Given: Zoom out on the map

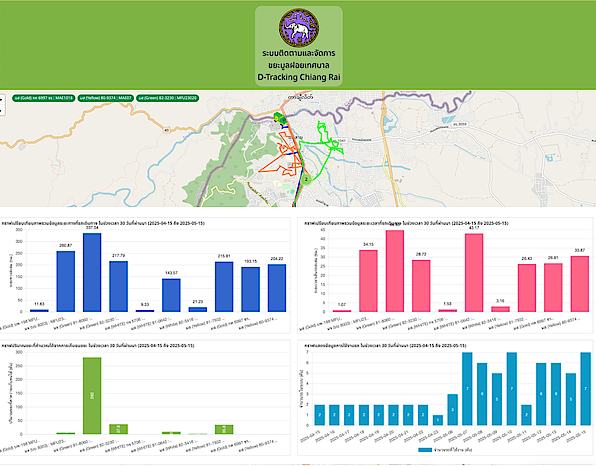Looking at the screenshot, I should (x=2, y=110).
